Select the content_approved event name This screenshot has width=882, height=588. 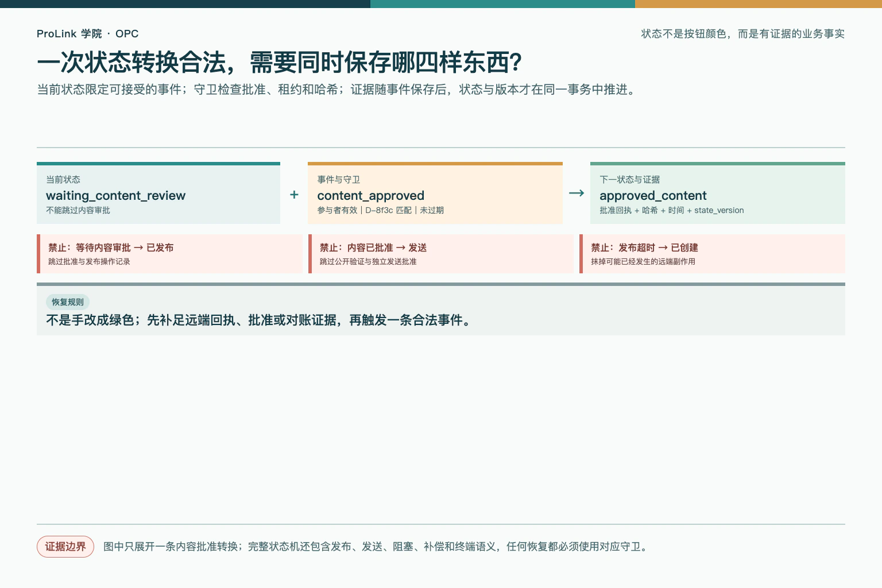point(371,196)
